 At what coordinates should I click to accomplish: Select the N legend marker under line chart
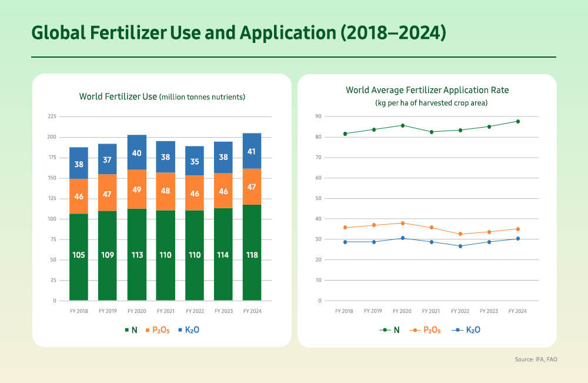(x=385, y=330)
